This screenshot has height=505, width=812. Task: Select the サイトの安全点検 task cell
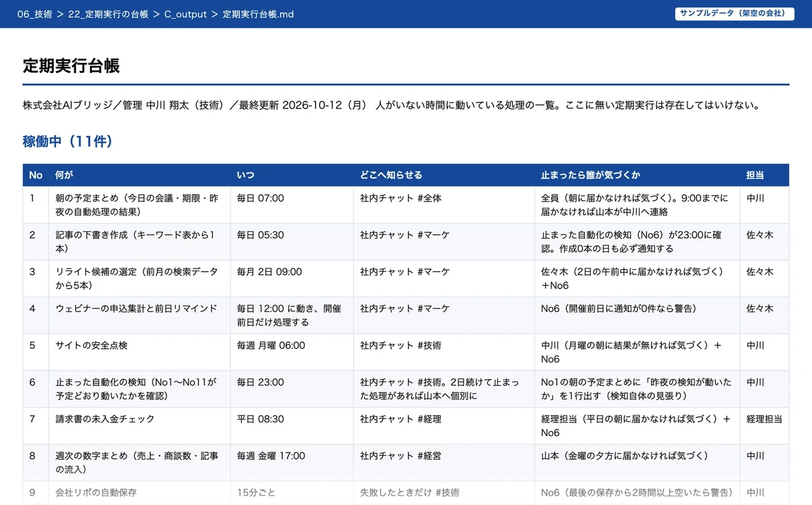(x=140, y=352)
